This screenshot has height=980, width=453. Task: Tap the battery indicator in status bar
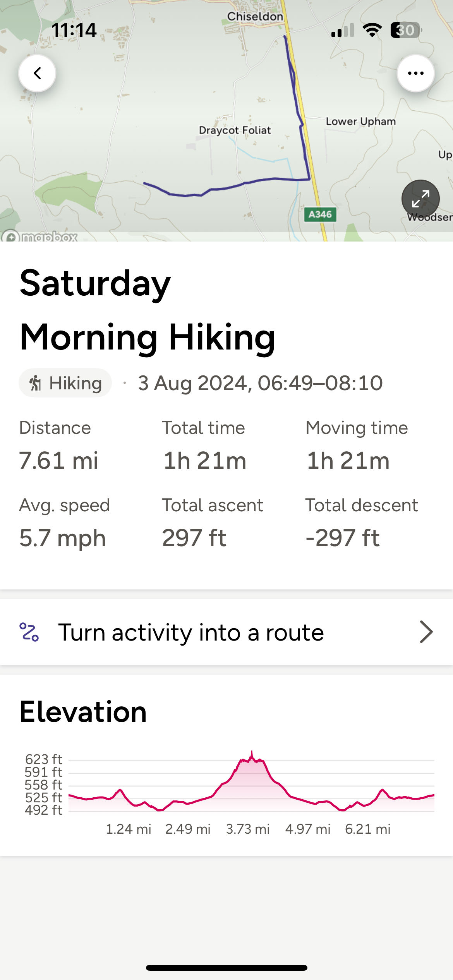(406, 30)
